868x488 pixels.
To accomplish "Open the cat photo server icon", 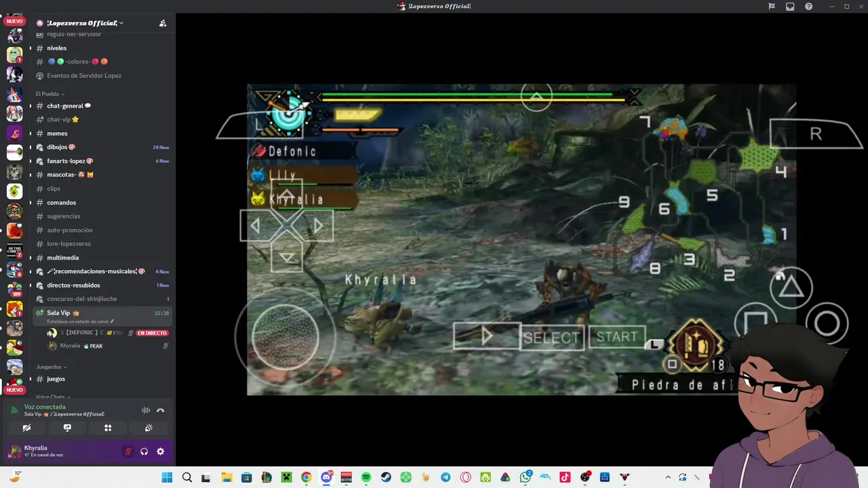I will click(x=14, y=171).
